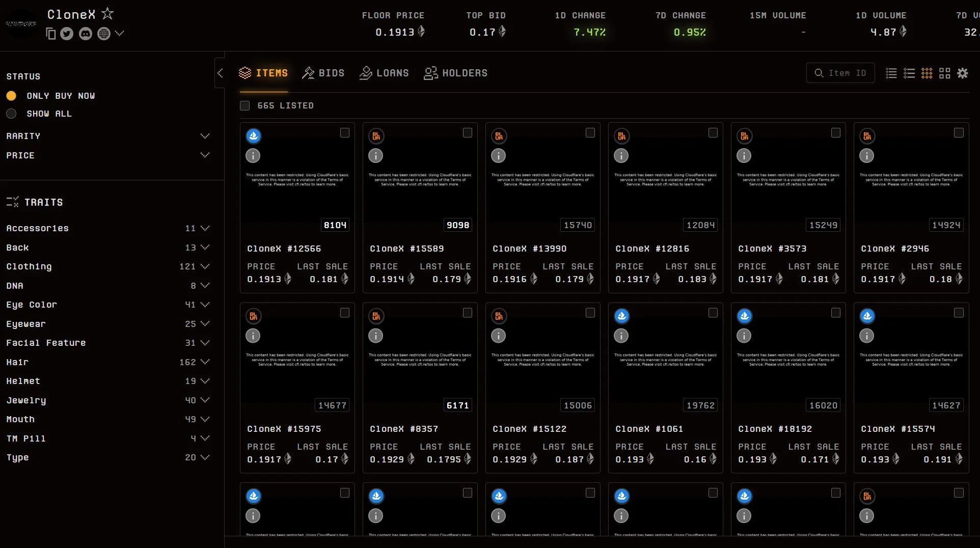Viewport: 980px width, 548px height.
Task: Switch to large grid view icon
Action: [944, 73]
